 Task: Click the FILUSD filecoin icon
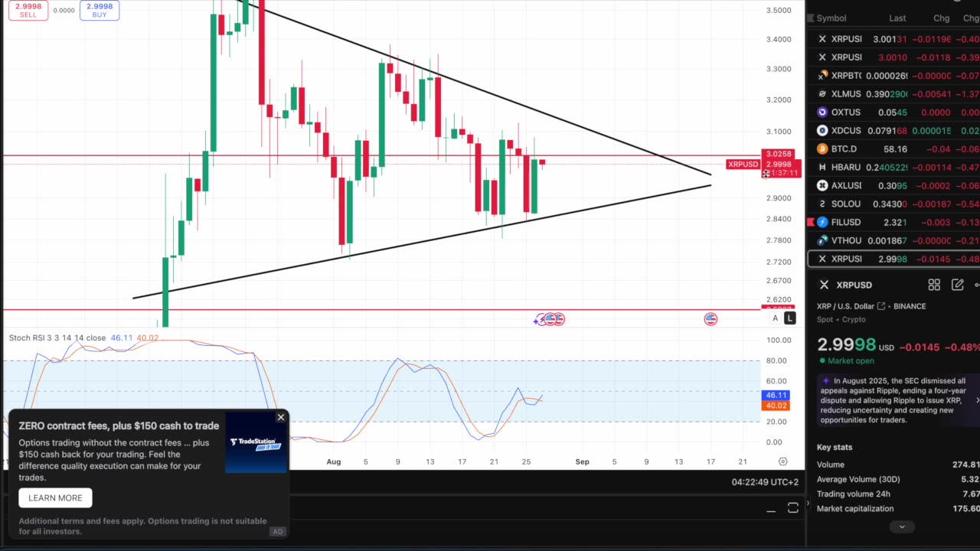pyautogui.click(x=822, y=223)
